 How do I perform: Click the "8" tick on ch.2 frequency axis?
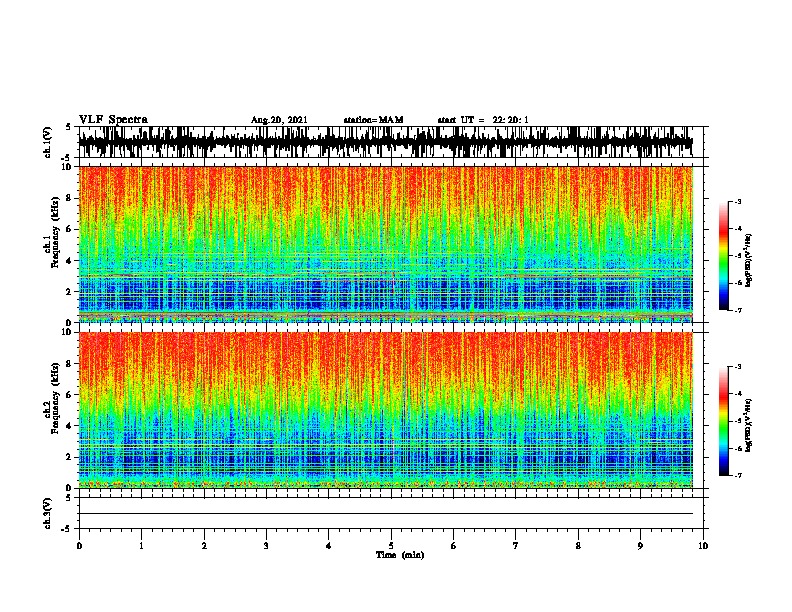coord(70,364)
